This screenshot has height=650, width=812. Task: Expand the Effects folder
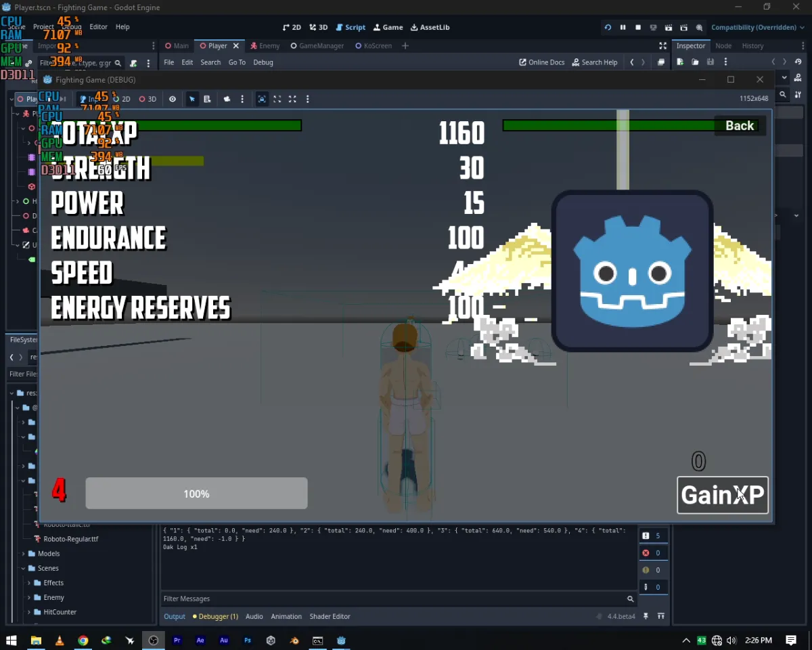(29, 583)
